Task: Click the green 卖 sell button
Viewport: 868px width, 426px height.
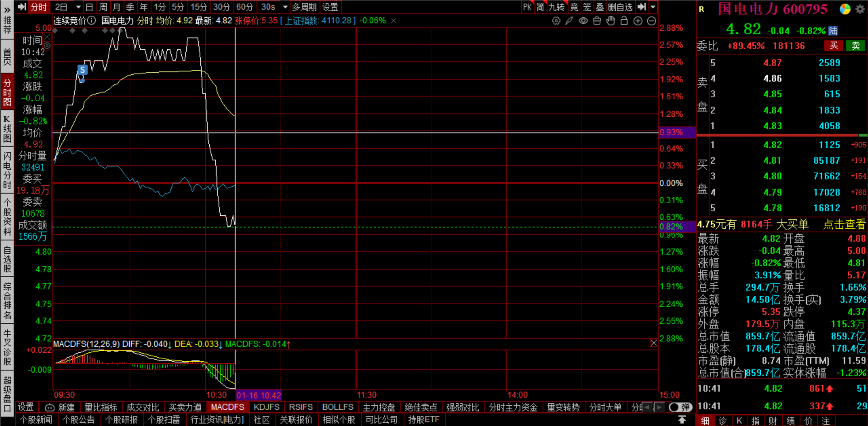Action: tap(856, 46)
